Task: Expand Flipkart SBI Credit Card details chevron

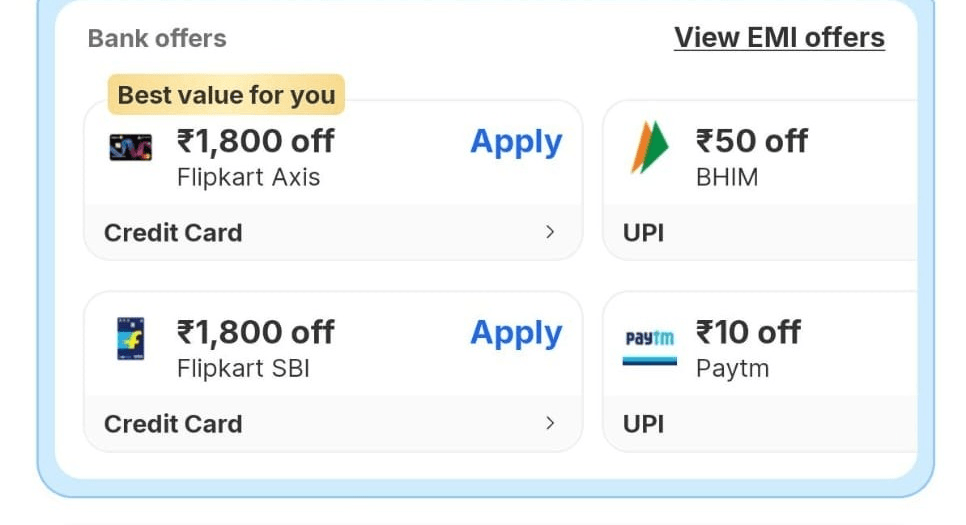Action: click(549, 423)
